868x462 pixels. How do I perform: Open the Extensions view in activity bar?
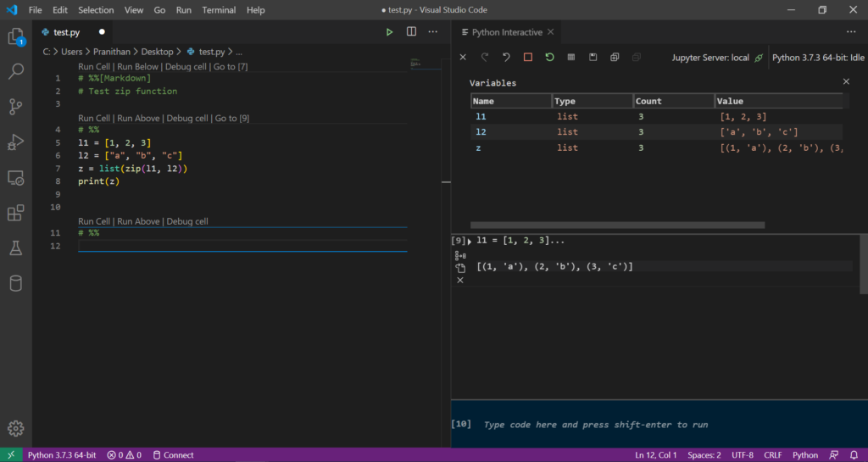(15, 213)
